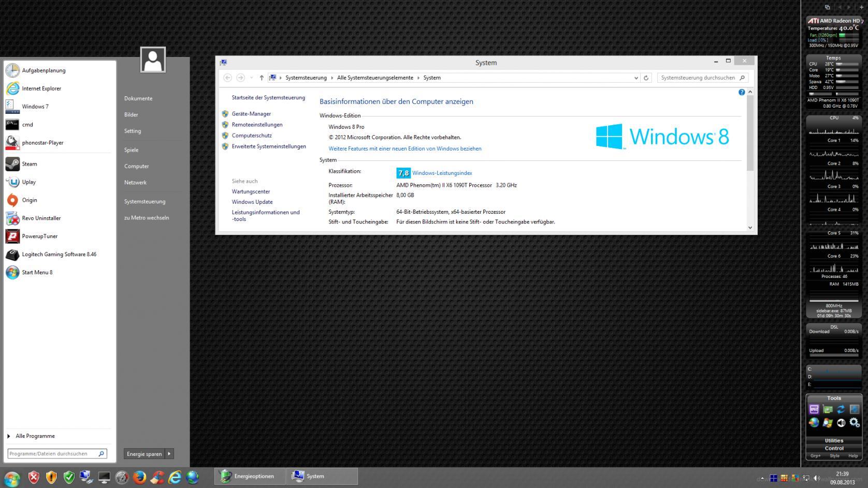Open Wartungscenter link

pyautogui.click(x=251, y=191)
